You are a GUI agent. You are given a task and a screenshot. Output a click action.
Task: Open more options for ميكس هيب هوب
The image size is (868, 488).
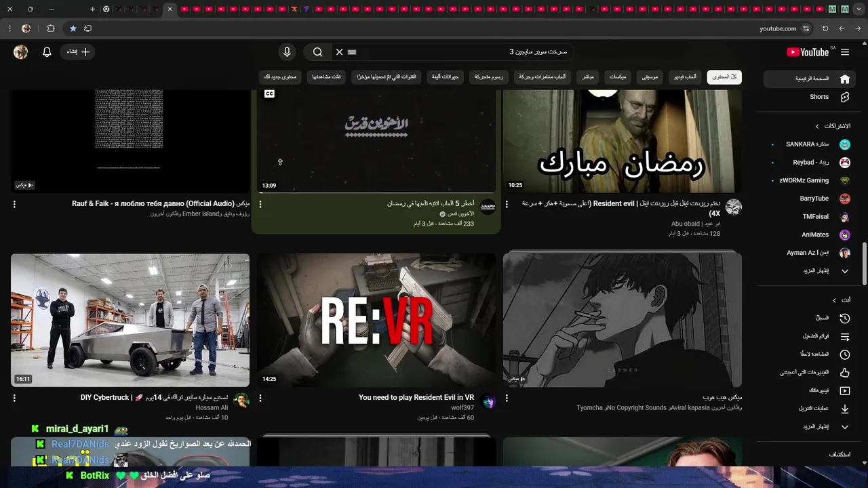pos(507,399)
